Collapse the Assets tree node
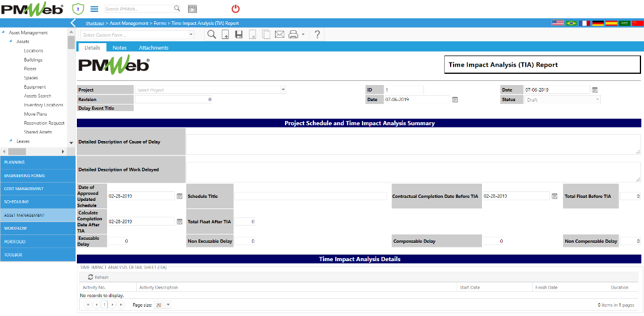 tap(11, 41)
